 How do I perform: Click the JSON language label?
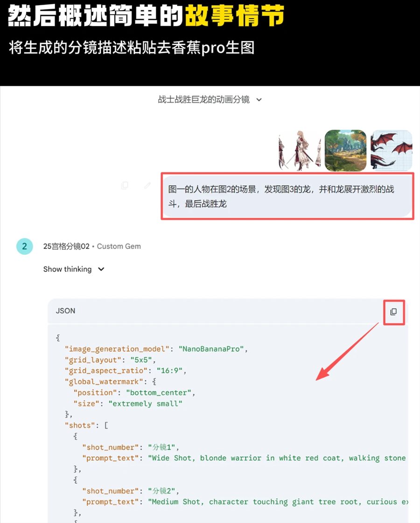(65, 311)
